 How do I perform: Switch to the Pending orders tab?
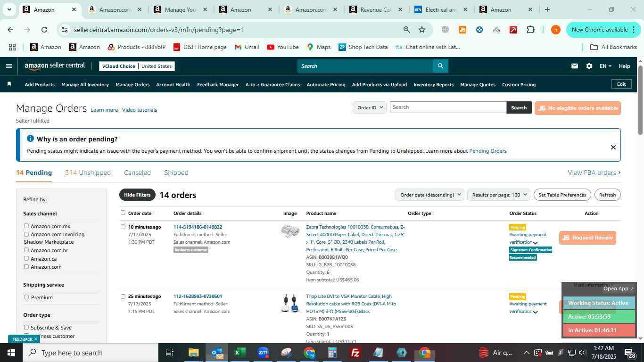pos(34,173)
